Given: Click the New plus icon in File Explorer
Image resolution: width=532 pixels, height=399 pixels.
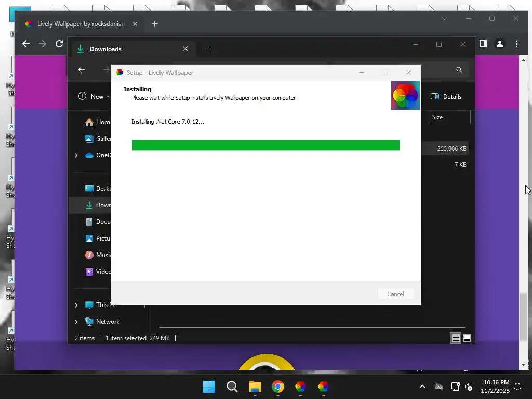Looking at the screenshot, I should tap(82, 96).
